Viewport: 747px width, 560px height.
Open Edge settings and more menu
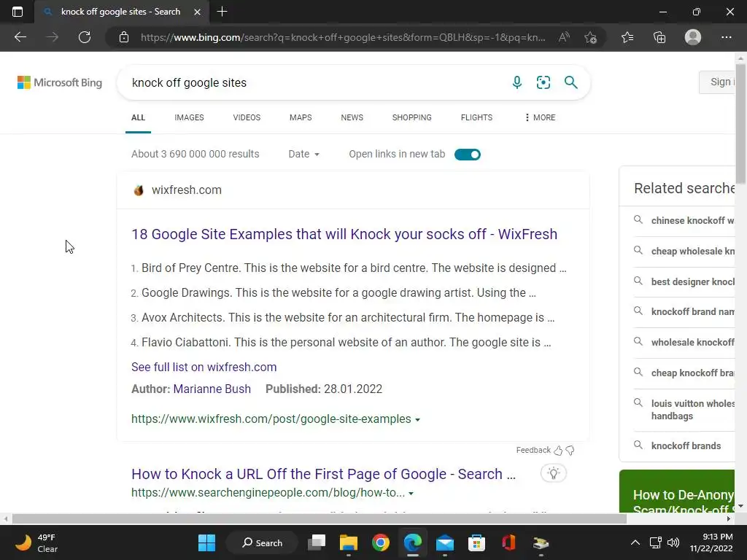tap(726, 37)
